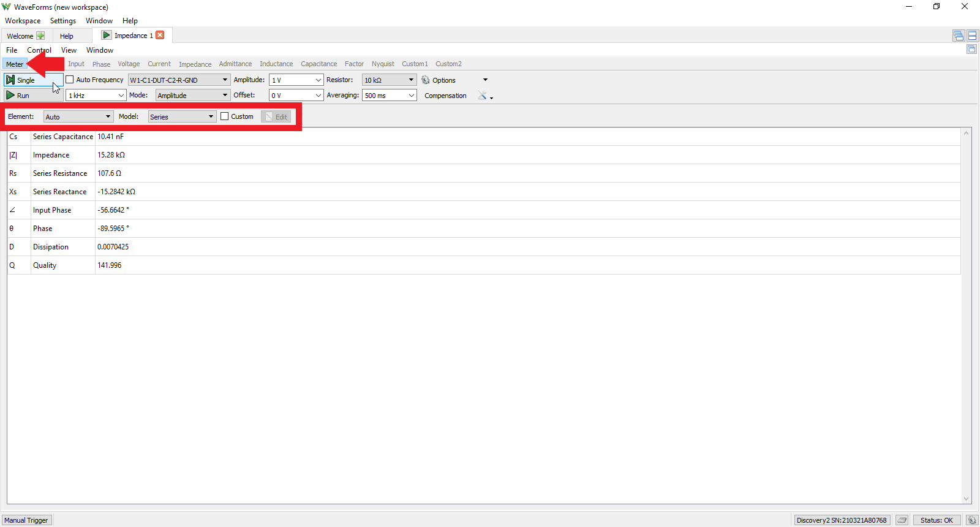Click the green plus icon on Welcome tab
This screenshot has height=527, width=980.
coord(40,36)
